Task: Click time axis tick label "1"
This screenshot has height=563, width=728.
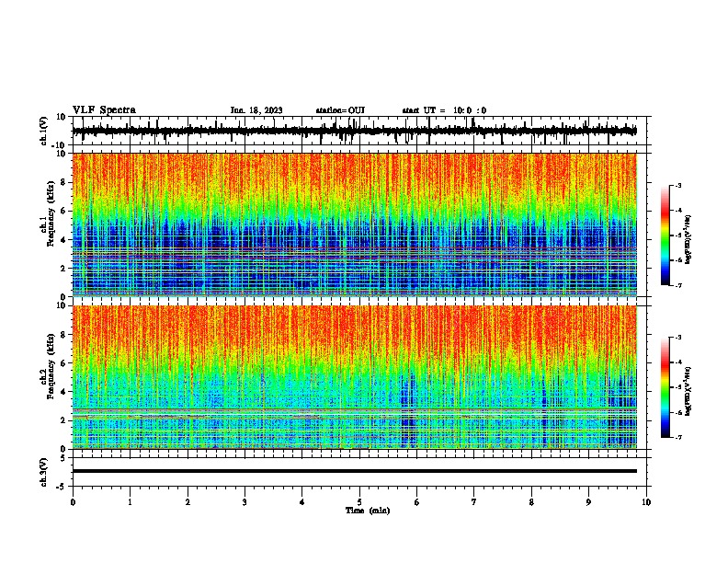Action: coord(130,502)
